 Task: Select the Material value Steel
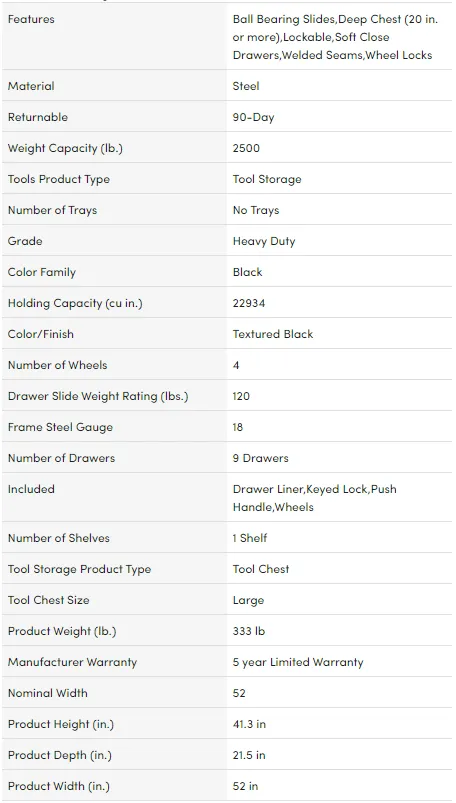[246, 86]
